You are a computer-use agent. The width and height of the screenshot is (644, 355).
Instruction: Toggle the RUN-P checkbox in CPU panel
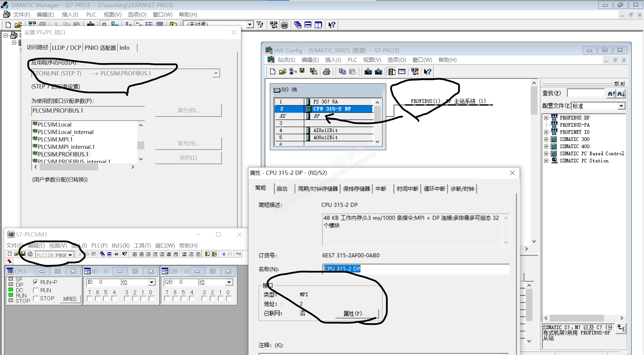click(36, 282)
